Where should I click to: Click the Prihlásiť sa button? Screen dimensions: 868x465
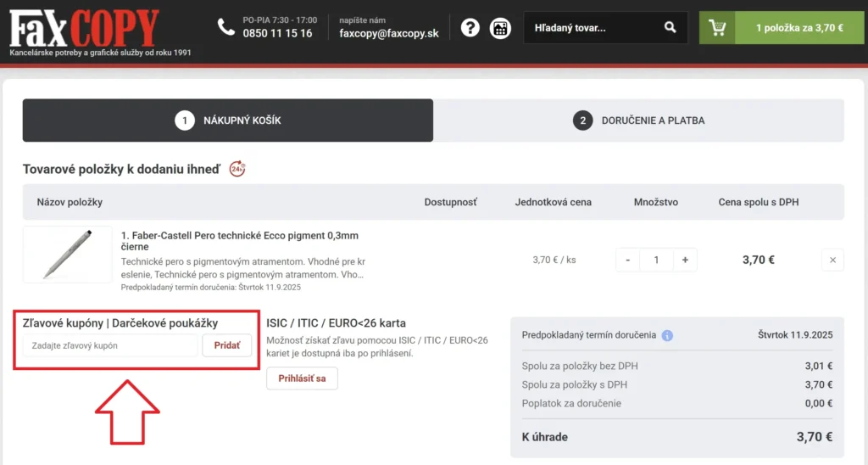click(302, 378)
